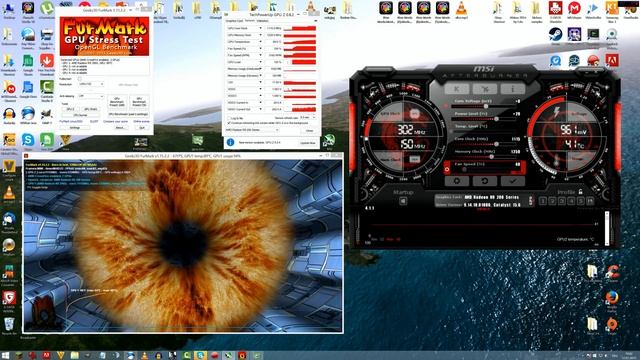Click GPU-Z new version info icon

[230, 142]
